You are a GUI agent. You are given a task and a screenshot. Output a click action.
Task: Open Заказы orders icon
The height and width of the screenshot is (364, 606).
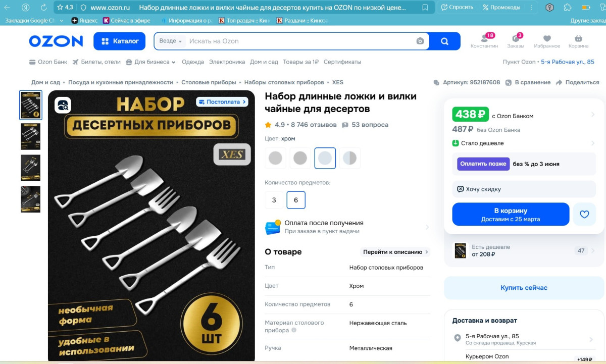[x=516, y=38]
